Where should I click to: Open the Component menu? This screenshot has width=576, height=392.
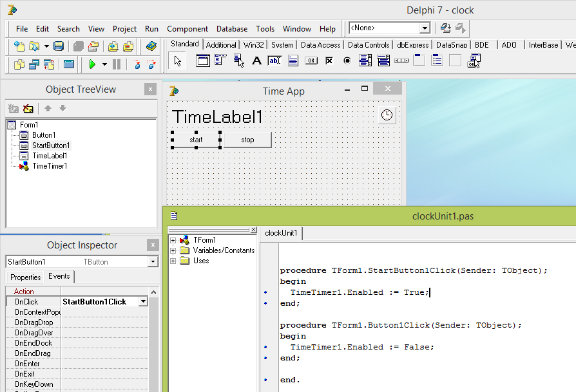tap(187, 28)
